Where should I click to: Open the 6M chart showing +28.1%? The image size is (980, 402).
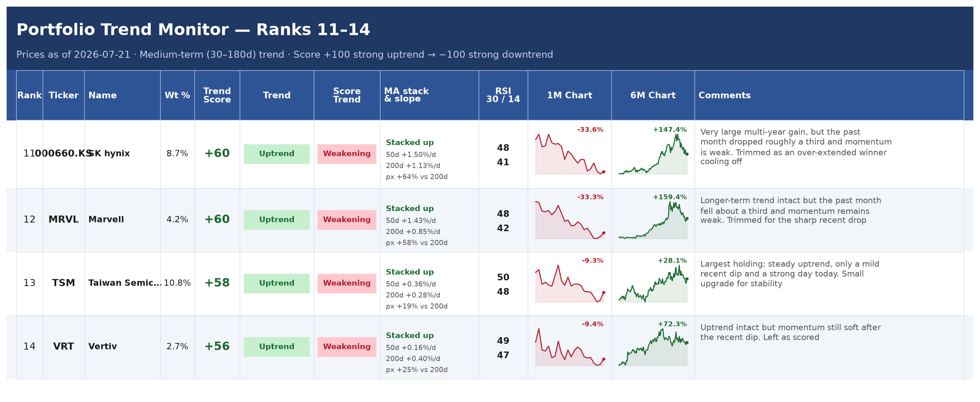tap(653, 284)
